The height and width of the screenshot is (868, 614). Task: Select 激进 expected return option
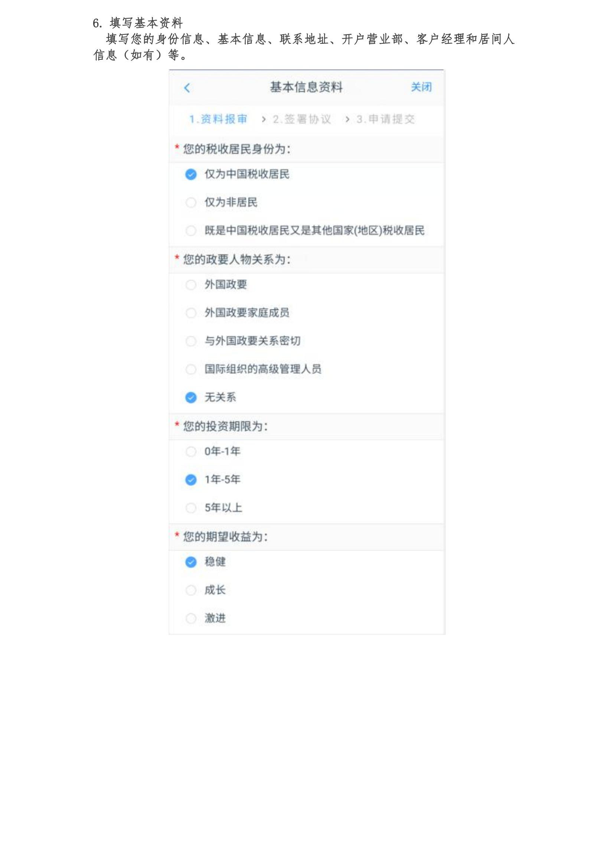[x=191, y=619]
